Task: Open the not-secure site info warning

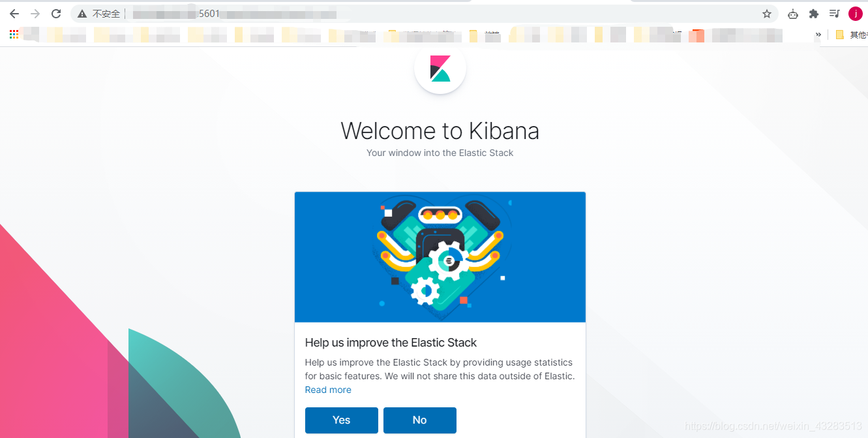Action: coord(99,14)
